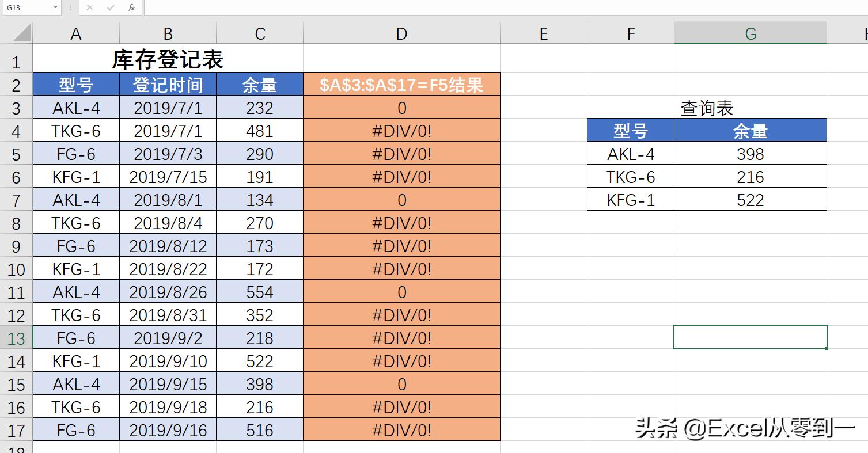Screen dimensions: 868x453
Task: Click the 查询表 title cell
Action: 707,108
